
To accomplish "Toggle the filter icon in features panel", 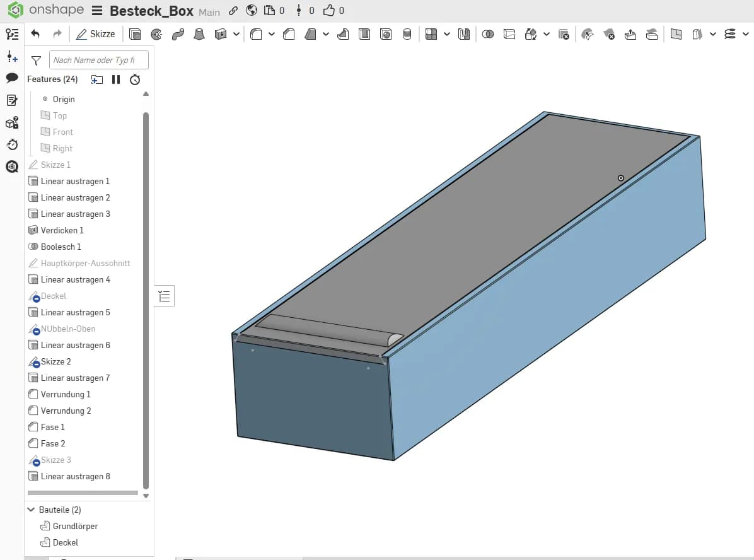I will click(x=36, y=60).
